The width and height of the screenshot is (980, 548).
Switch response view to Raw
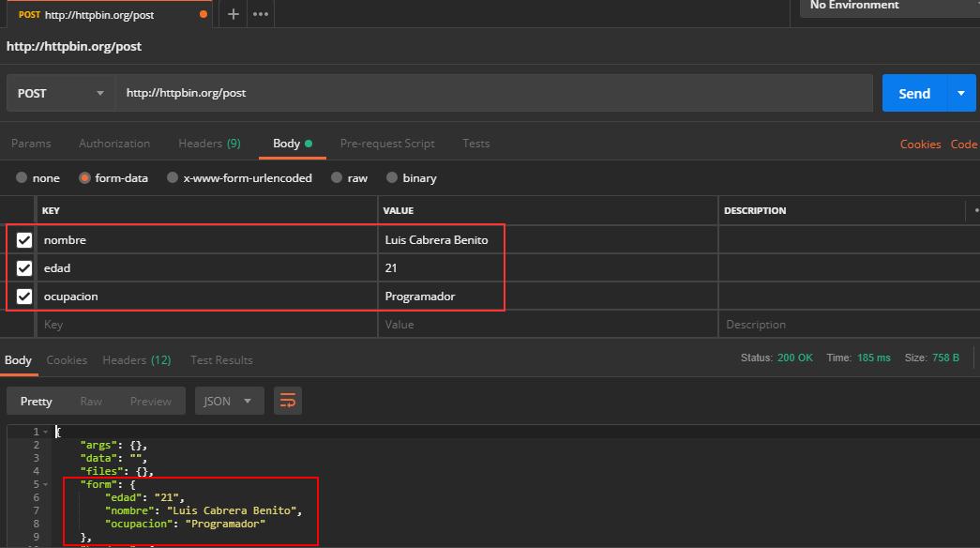(91, 401)
